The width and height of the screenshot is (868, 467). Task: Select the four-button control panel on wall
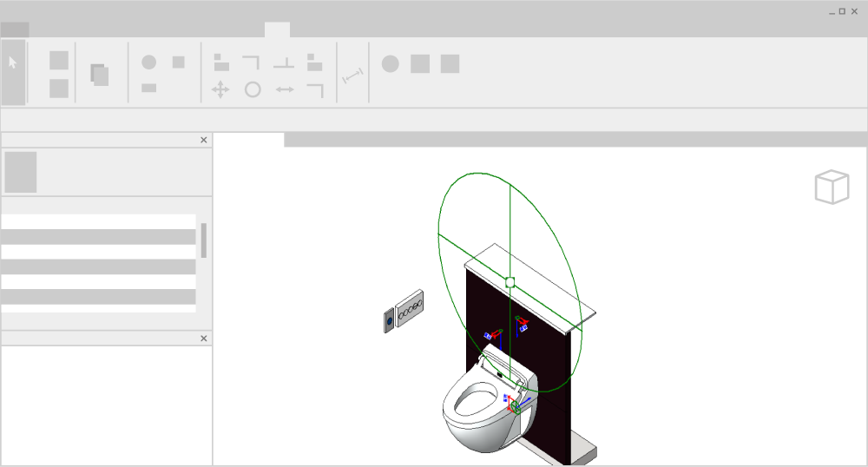411,306
